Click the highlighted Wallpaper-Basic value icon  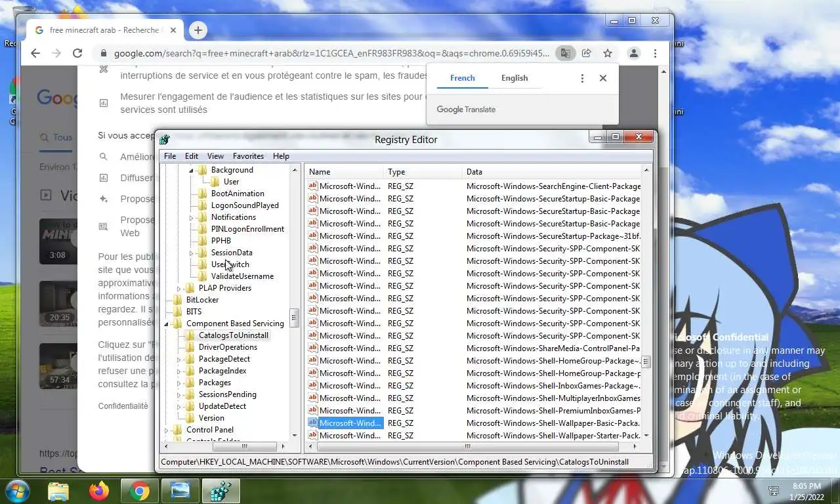[313, 423]
